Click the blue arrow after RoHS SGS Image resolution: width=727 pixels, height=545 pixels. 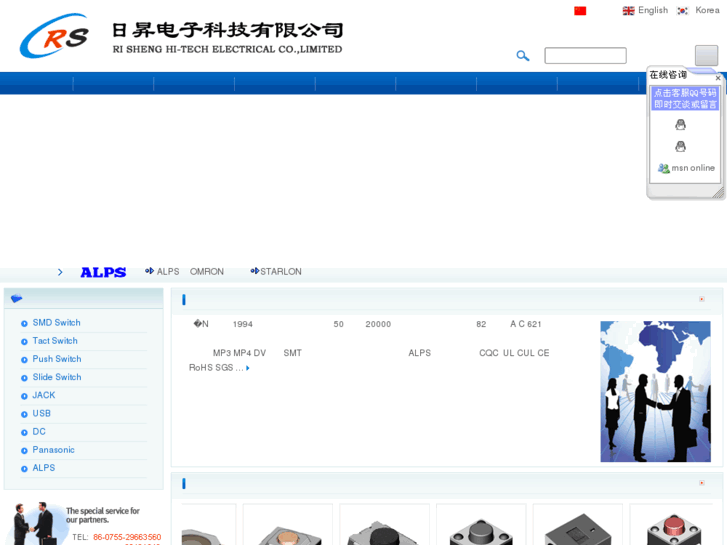(x=248, y=368)
